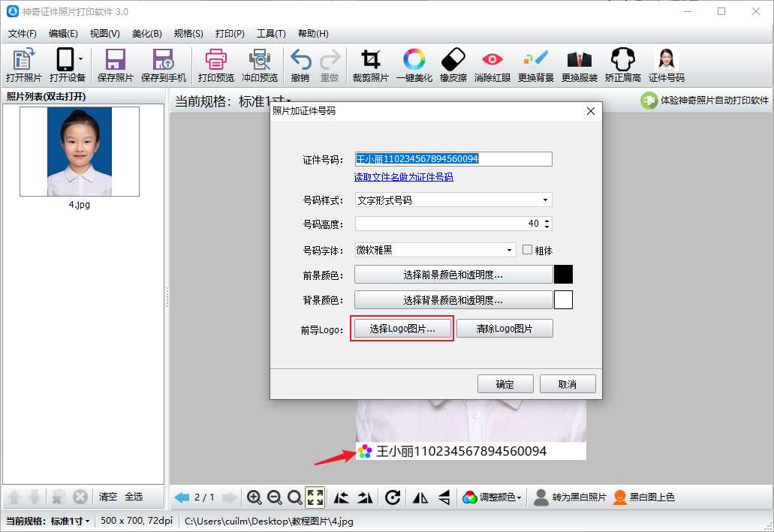Screen dimensions: 774x532
Task: Open the 规格(S) menu
Action: 188,34
